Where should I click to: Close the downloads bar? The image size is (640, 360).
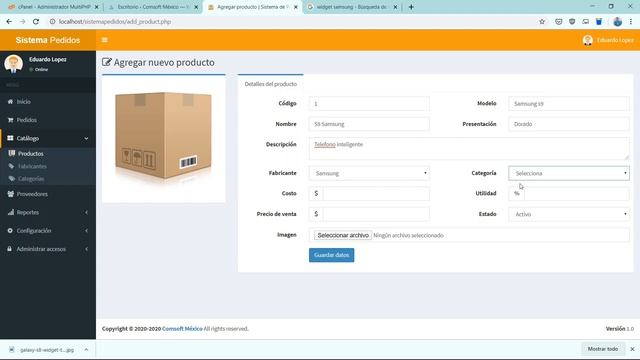[632, 349]
